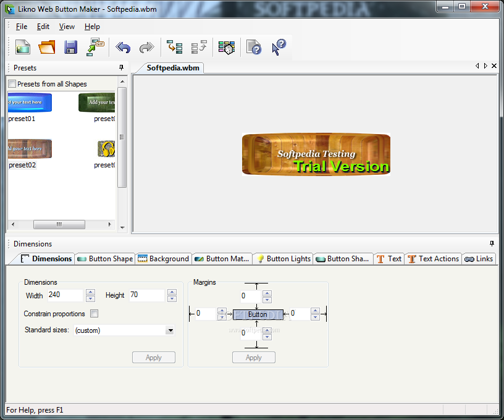Switch to the Button Sha... shadow tab
Screen dimensions: 504x420
point(343,259)
